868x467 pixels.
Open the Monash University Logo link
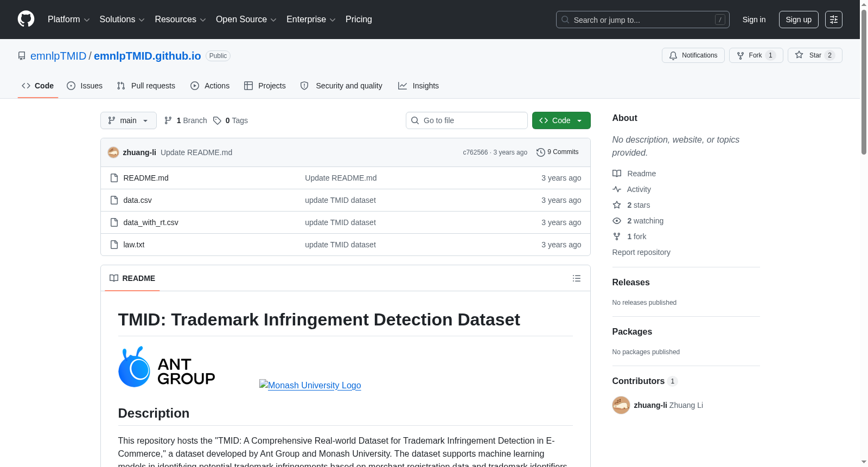pos(310,385)
